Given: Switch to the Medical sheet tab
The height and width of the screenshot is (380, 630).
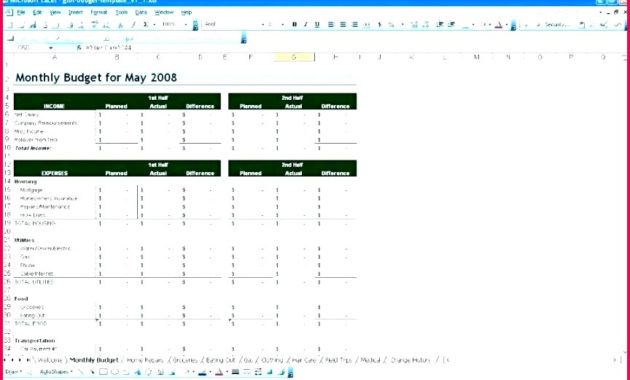Looking at the screenshot, I should [370, 360].
